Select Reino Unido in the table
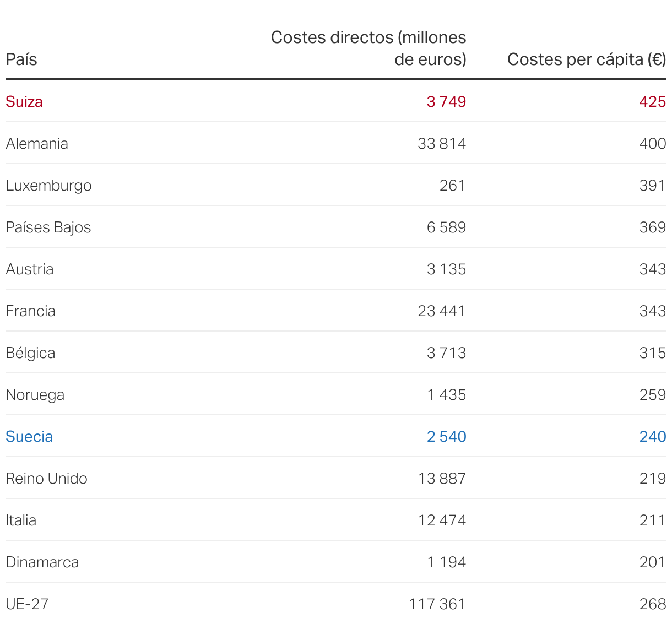Screen dimensions: 672x629 [46, 479]
